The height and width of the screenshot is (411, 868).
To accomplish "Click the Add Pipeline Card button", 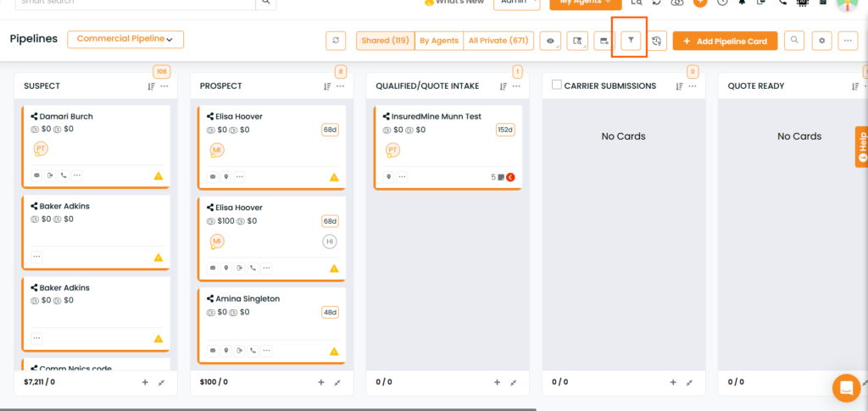I will (x=725, y=41).
